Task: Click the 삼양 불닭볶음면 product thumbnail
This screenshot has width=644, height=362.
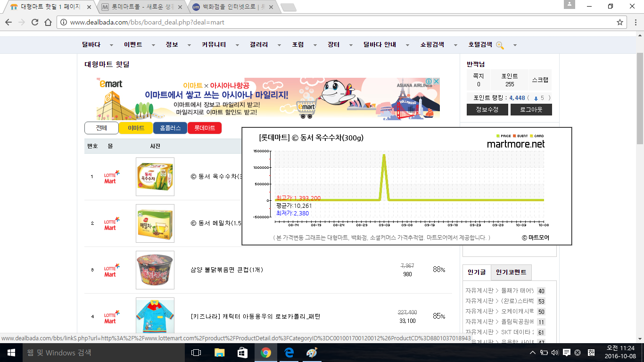Action: 155,270
